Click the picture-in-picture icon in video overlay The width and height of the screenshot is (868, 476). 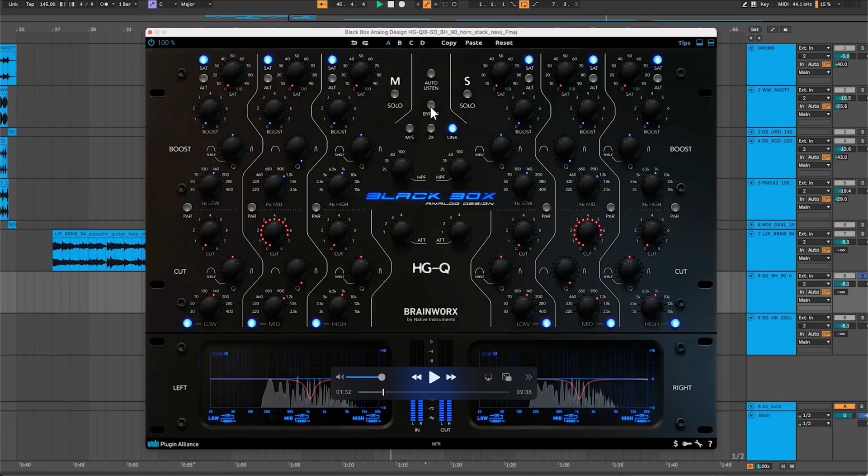click(507, 377)
